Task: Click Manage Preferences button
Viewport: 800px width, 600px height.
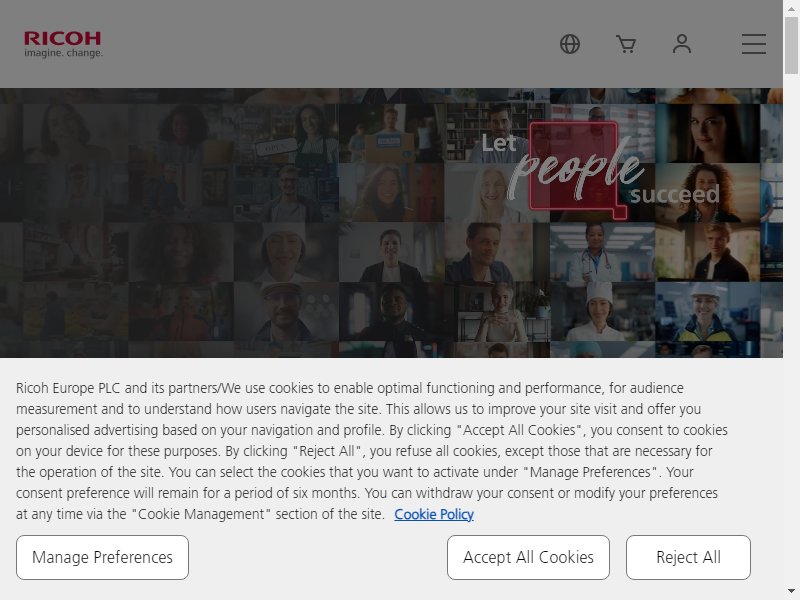Action: click(102, 557)
